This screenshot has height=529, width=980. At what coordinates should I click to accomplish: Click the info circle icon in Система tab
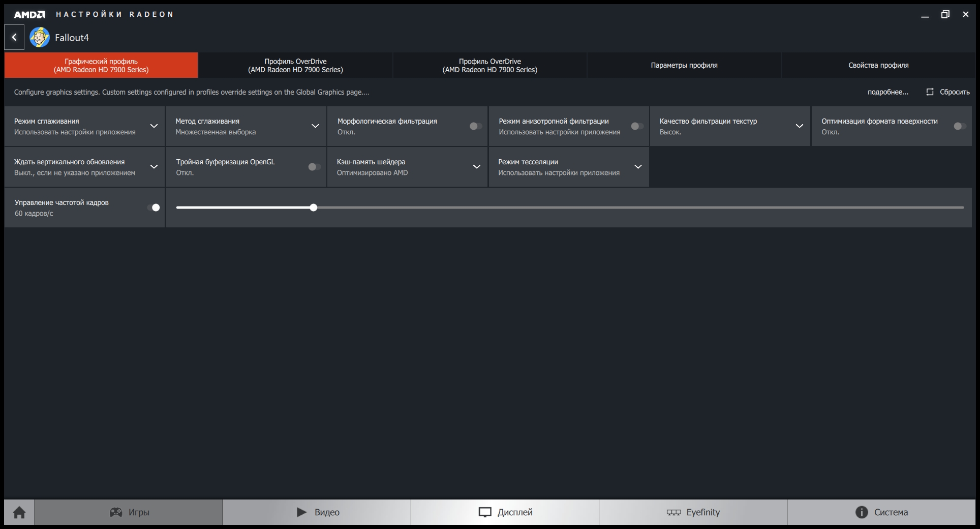(x=862, y=512)
